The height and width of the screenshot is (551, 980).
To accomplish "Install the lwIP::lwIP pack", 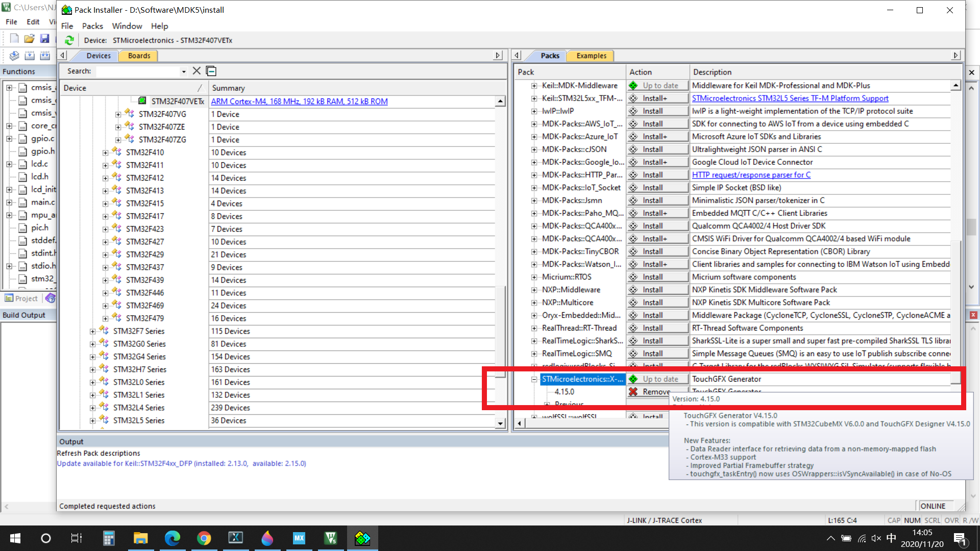I will 657,111.
